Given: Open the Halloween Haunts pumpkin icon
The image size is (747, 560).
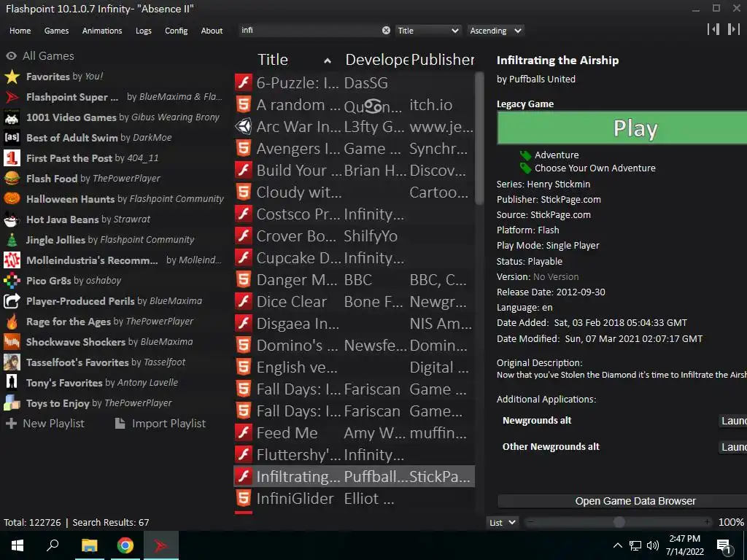Looking at the screenshot, I should click(12, 198).
